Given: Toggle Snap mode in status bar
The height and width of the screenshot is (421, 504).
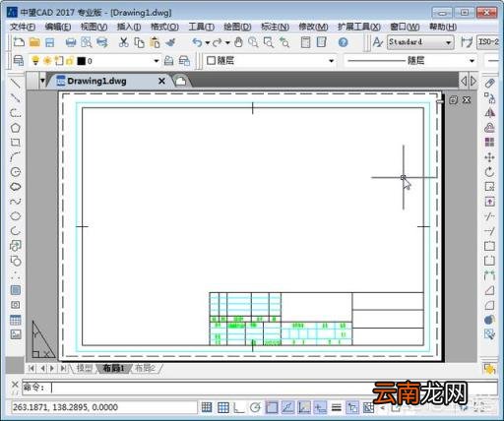Looking at the screenshot, I should (x=207, y=407).
